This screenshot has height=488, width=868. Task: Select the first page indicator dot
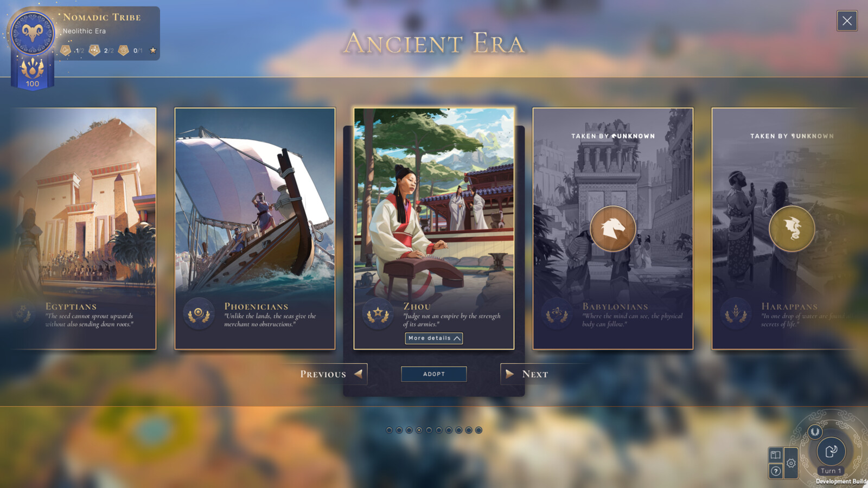[389, 430]
